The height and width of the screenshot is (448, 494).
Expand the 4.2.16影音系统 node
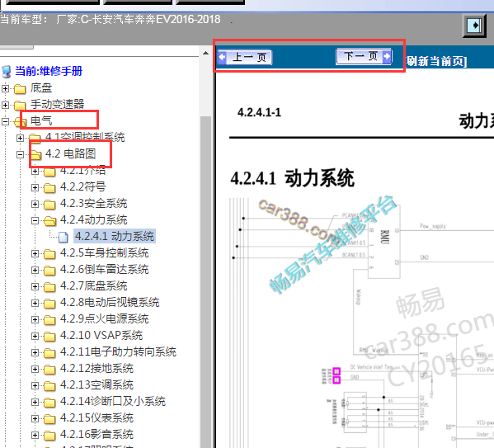coord(35,435)
